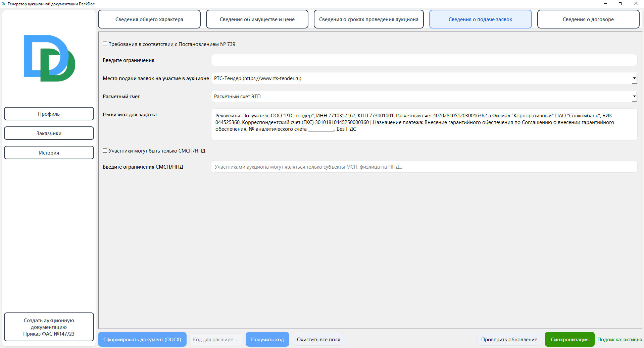The width and height of the screenshot is (644, 348).
Task: Show the История page
Action: (49, 153)
